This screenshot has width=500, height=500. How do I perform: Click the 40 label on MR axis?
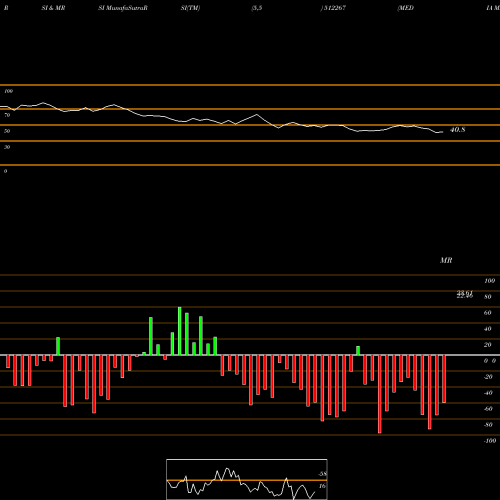tap(488, 329)
